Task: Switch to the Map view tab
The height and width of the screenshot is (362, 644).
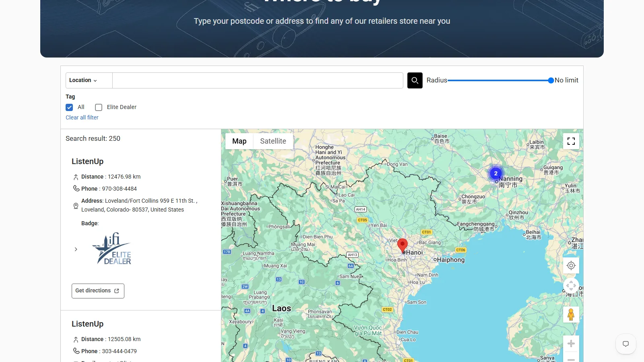Action: [239, 141]
